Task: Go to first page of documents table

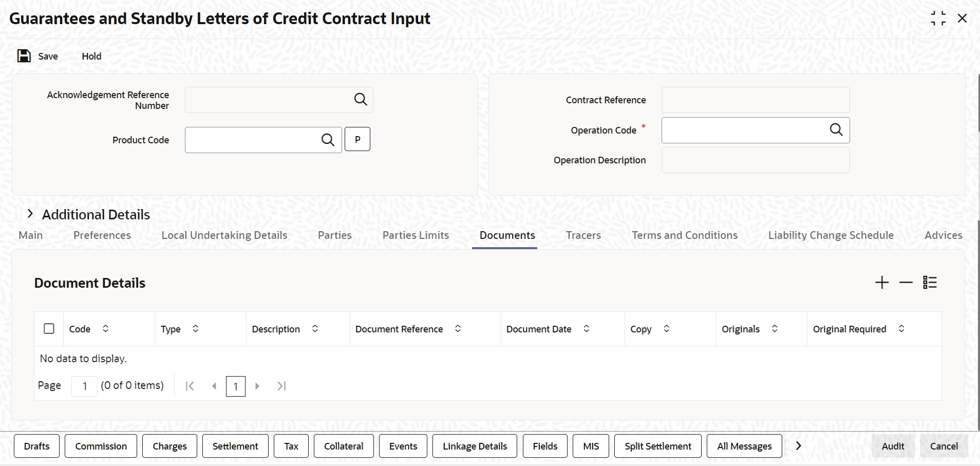Action: tap(190, 386)
